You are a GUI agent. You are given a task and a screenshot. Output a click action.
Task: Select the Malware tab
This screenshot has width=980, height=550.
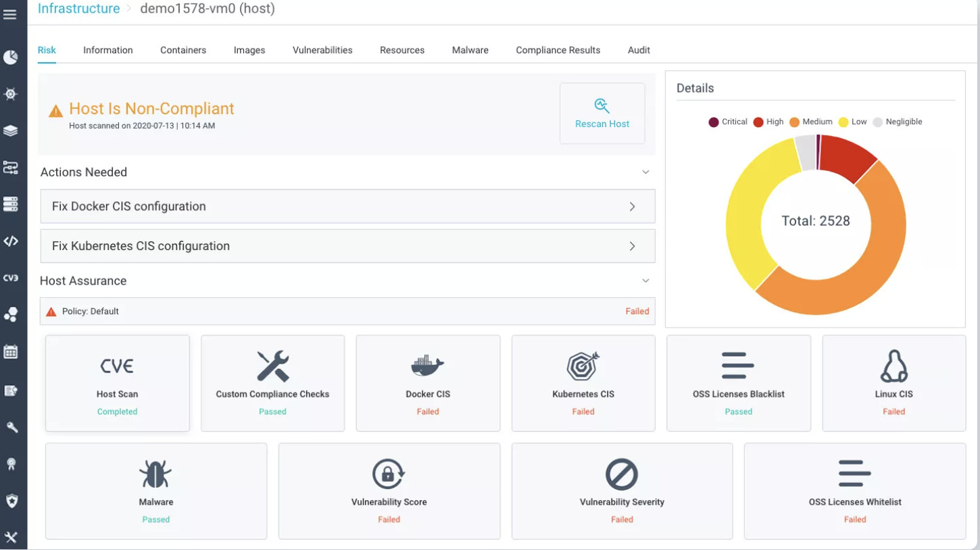[x=470, y=50]
